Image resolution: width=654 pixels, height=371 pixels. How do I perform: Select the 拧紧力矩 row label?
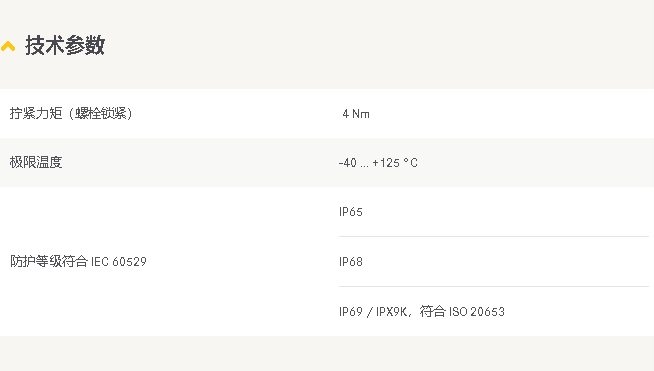pos(36,113)
